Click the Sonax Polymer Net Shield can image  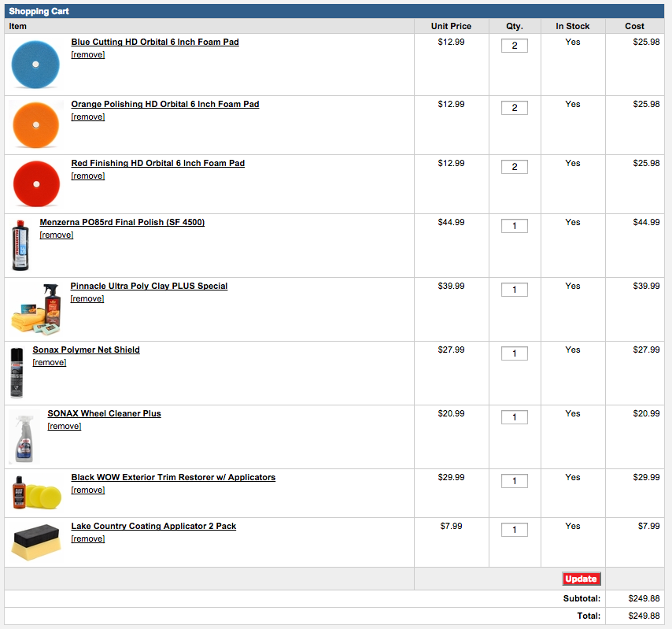coord(17,373)
